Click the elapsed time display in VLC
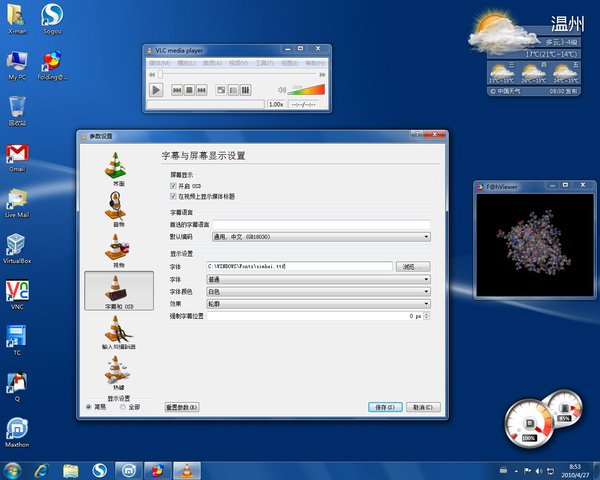Image resolution: width=600 pixels, height=480 pixels. tap(304, 104)
